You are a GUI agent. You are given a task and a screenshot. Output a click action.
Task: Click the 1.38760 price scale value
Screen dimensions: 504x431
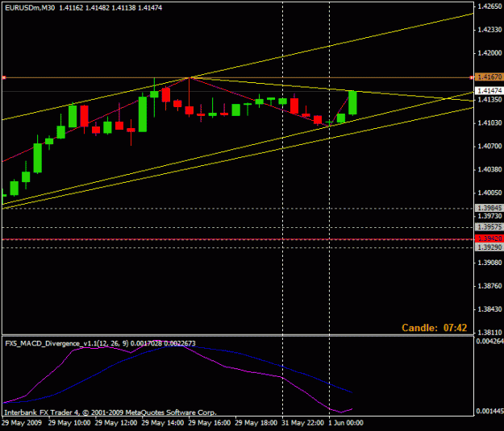pos(489,286)
